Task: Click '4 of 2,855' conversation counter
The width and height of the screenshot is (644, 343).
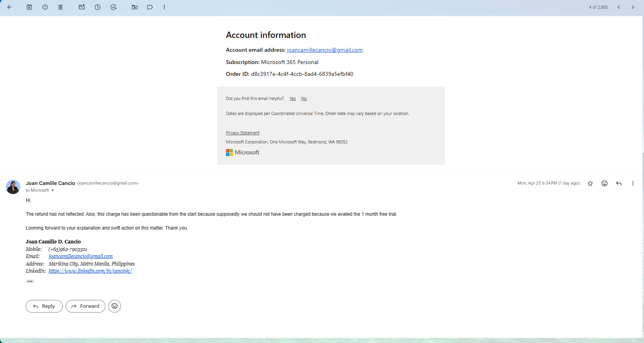Action: pos(598,7)
